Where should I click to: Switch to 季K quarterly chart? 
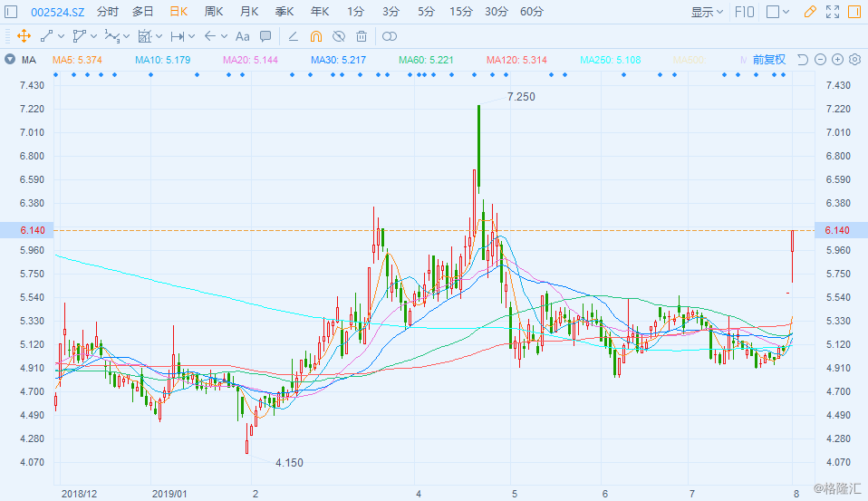click(285, 12)
